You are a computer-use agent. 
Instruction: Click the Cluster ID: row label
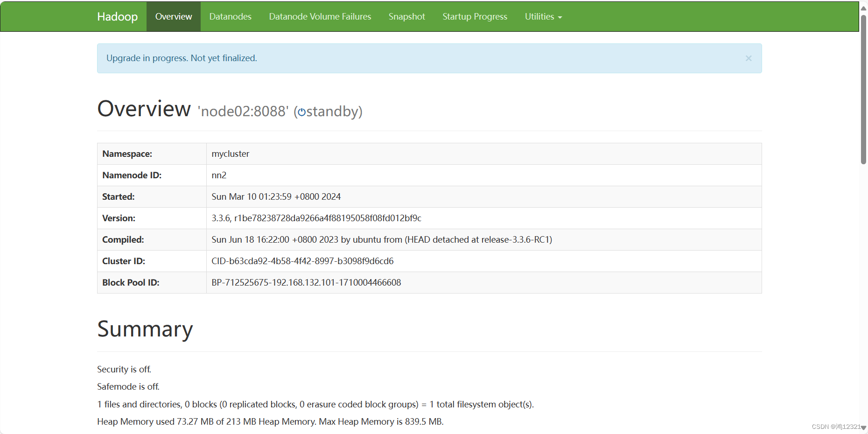pyautogui.click(x=124, y=261)
